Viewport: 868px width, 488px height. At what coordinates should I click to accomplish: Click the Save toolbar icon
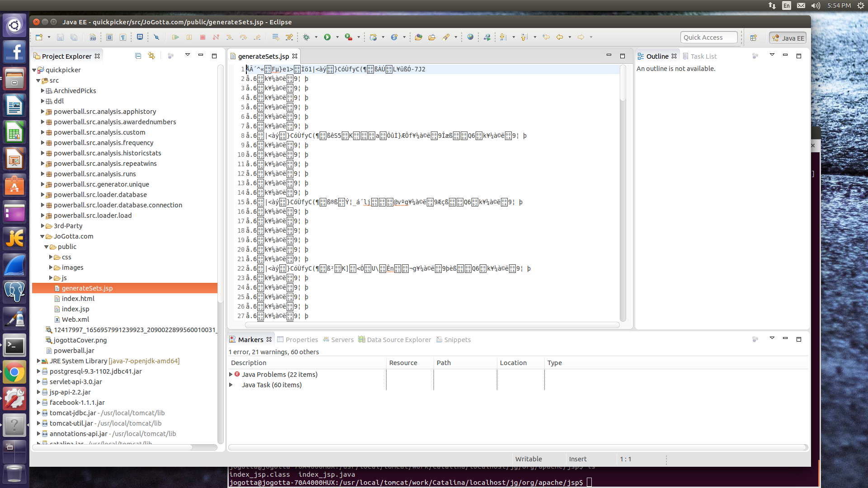pos(60,37)
